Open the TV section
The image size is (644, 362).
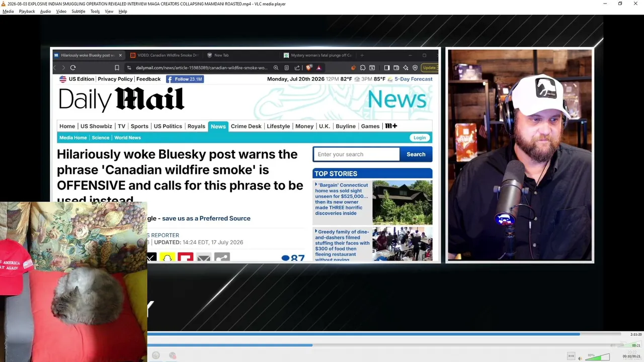pyautogui.click(x=121, y=126)
